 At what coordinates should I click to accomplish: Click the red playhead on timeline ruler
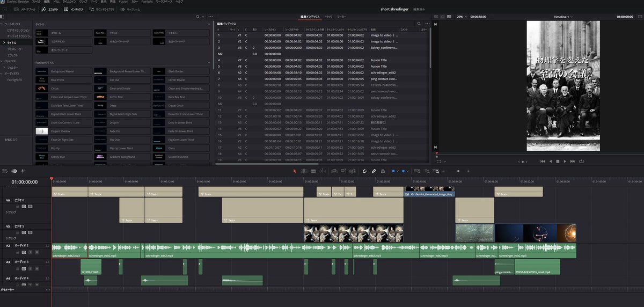52,179
